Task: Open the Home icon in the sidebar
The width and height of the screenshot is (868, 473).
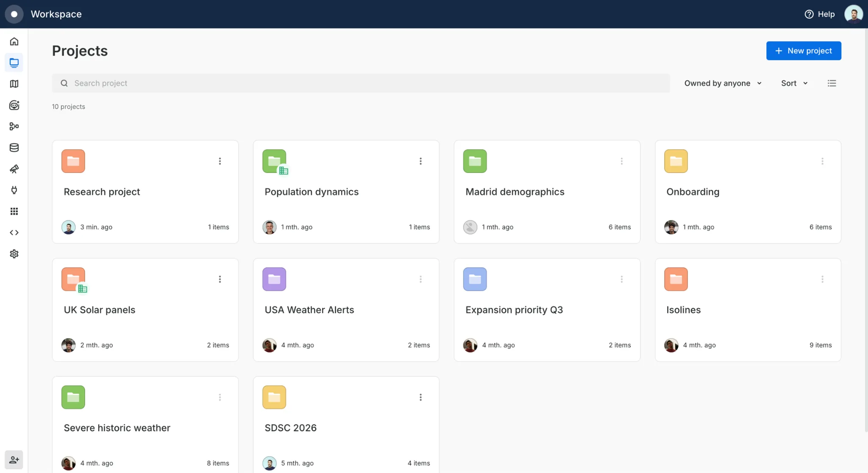Action: (x=14, y=42)
